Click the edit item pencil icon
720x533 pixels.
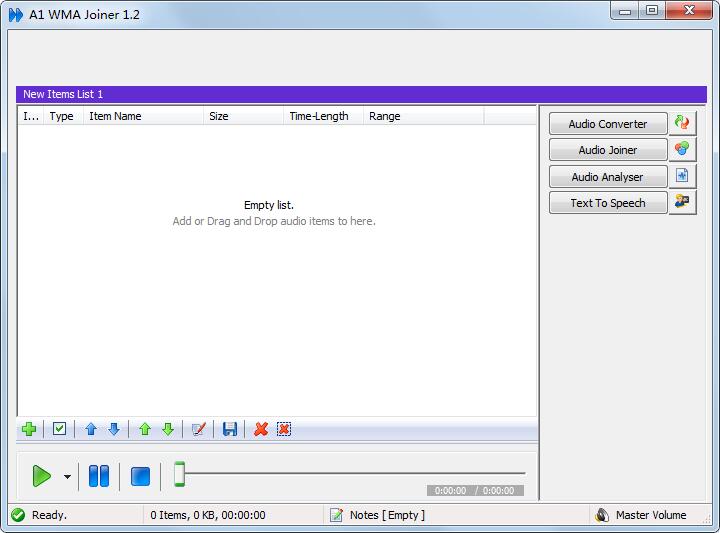(198, 429)
